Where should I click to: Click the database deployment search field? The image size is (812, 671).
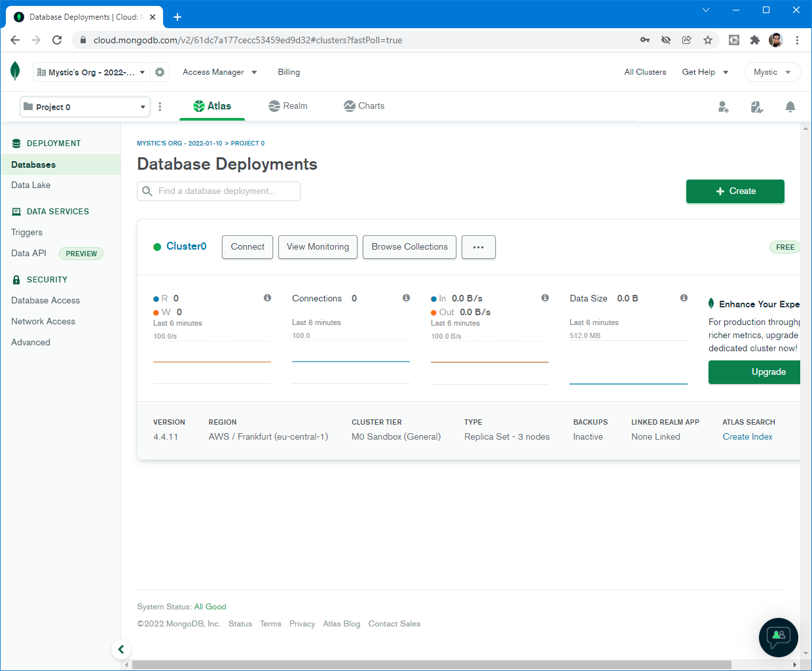pyautogui.click(x=219, y=191)
